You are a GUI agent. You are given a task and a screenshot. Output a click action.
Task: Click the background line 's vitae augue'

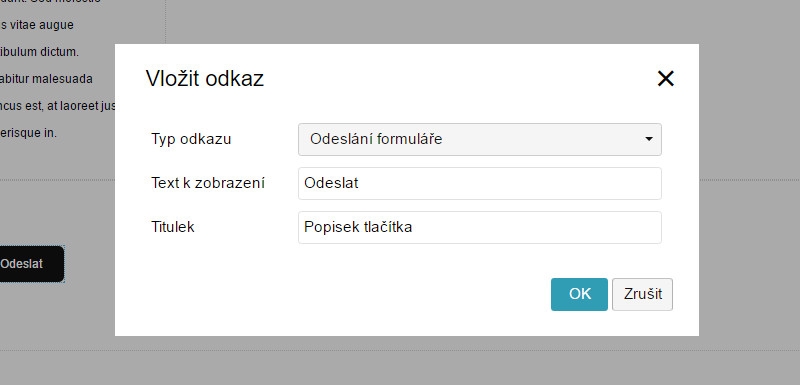[37, 25]
